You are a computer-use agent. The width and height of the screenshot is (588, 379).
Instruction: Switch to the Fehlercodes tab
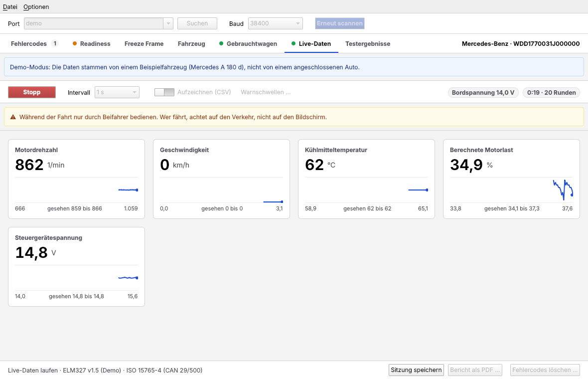pos(34,43)
